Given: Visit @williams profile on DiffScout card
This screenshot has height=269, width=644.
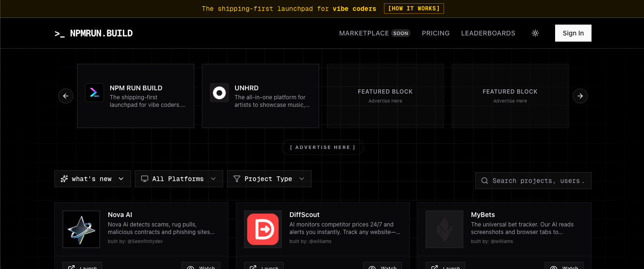Looking at the screenshot, I should [x=320, y=241].
